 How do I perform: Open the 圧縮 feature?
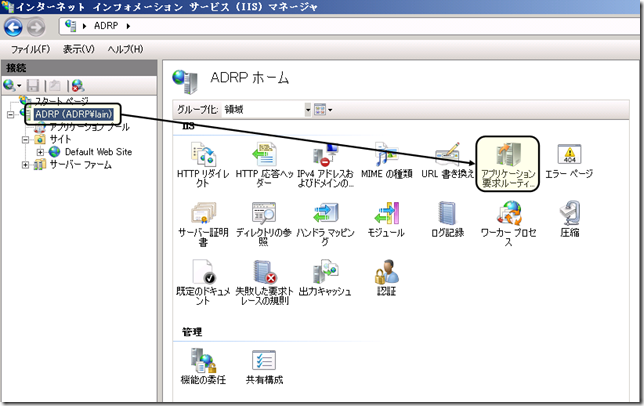pos(570,220)
